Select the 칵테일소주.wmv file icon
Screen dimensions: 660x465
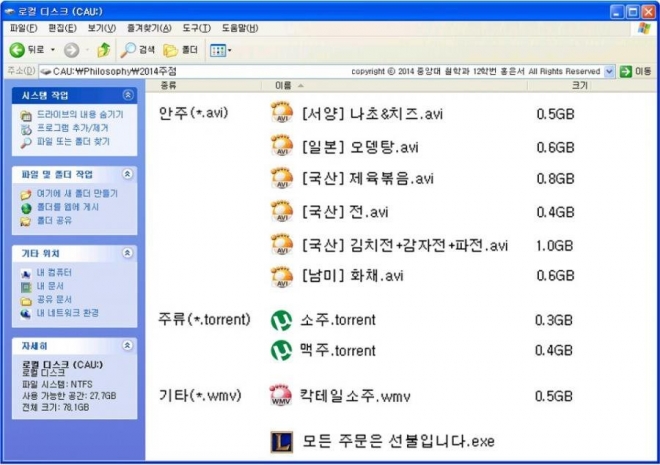[282, 395]
